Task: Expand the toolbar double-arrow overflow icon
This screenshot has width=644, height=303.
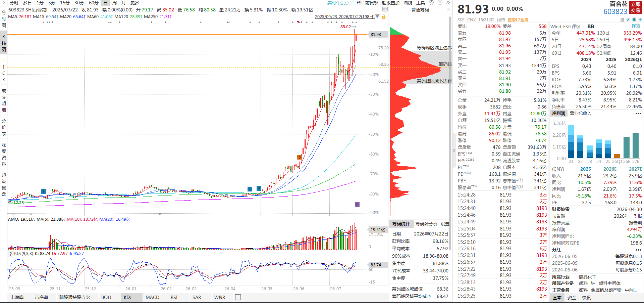Action: click(448, 2)
